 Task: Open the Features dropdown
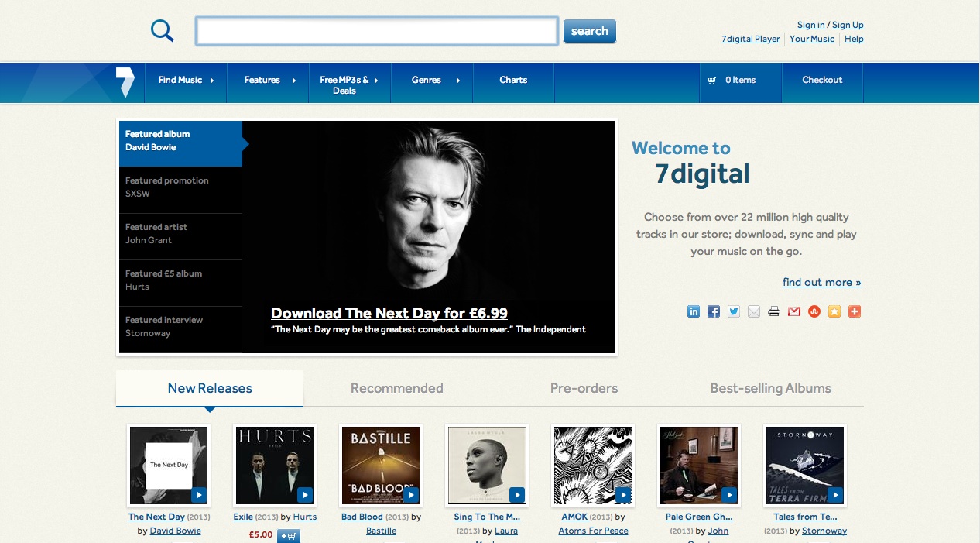point(262,80)
